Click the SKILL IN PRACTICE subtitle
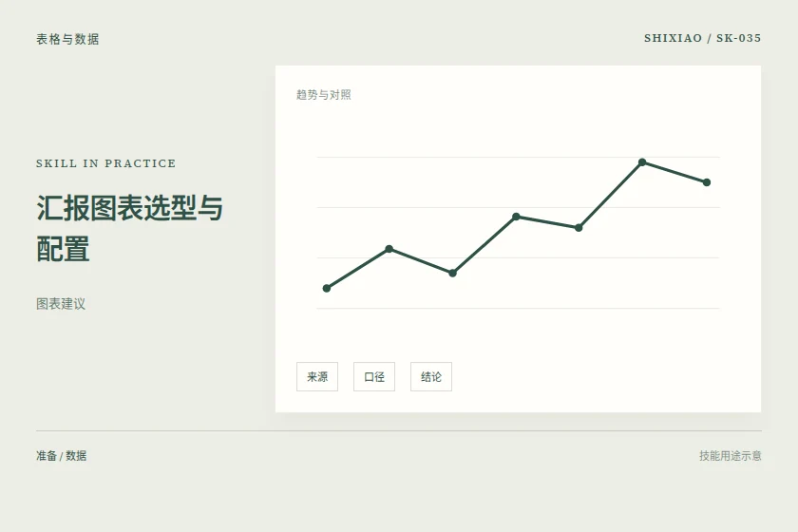Image resolution: width=798 pixels, height=532 pixels. (105, 163)
